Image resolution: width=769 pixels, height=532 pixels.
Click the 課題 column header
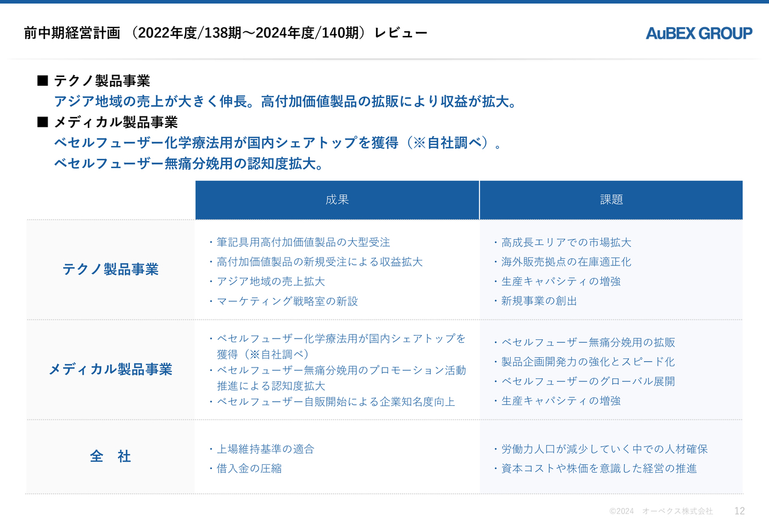612,200
